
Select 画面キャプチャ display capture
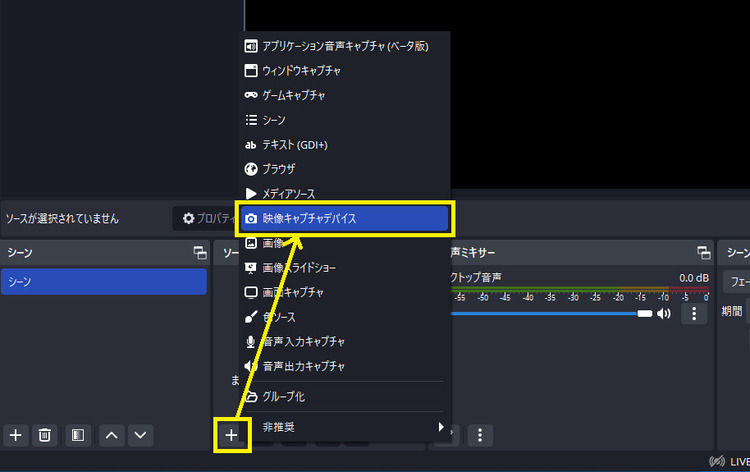click(x=344, y=292)
